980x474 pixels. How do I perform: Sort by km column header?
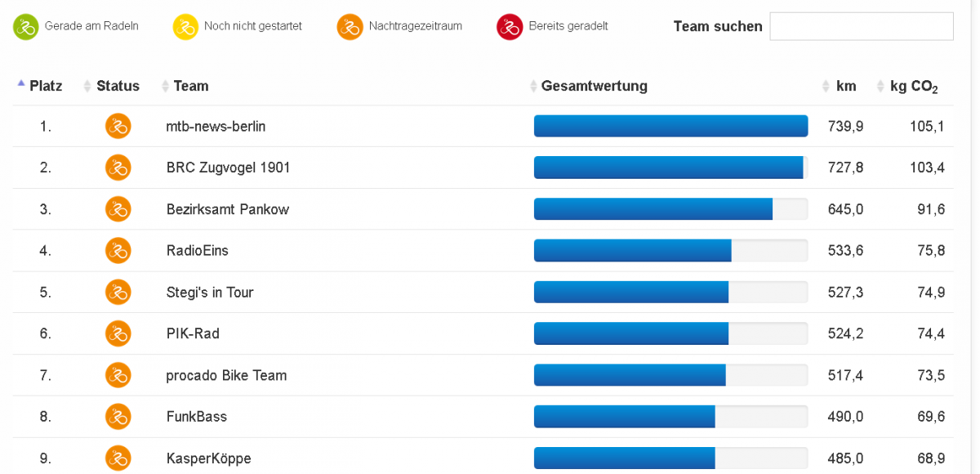click(x=845, y=86)
